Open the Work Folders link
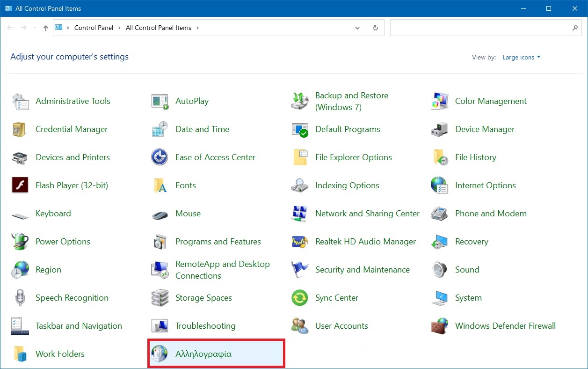Viewport: 588px width, 369px height. coord(60,354)
